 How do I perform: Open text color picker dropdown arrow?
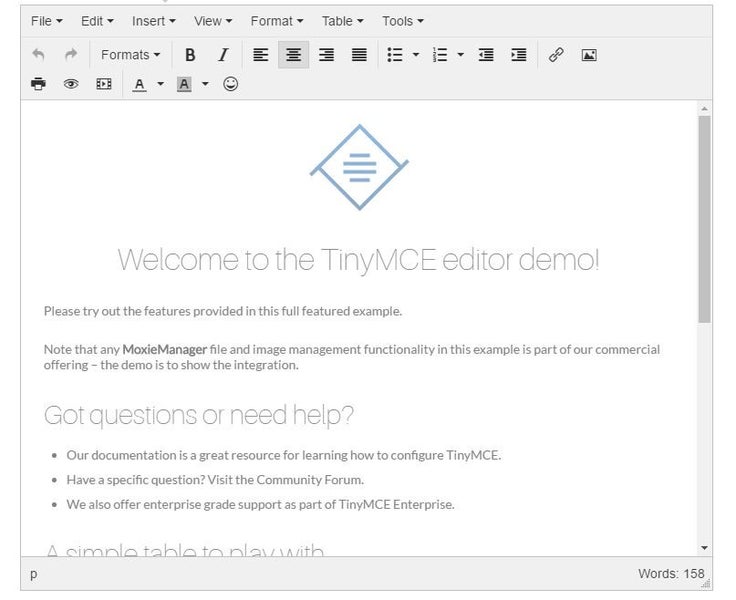[161, 84]
